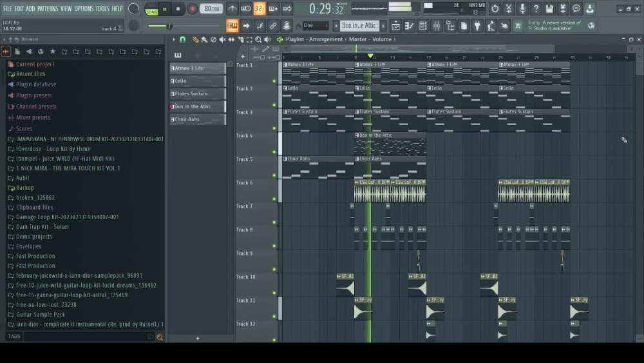Open the Browser options arrow
Screen dimensions: 644x363
point(4,39)
